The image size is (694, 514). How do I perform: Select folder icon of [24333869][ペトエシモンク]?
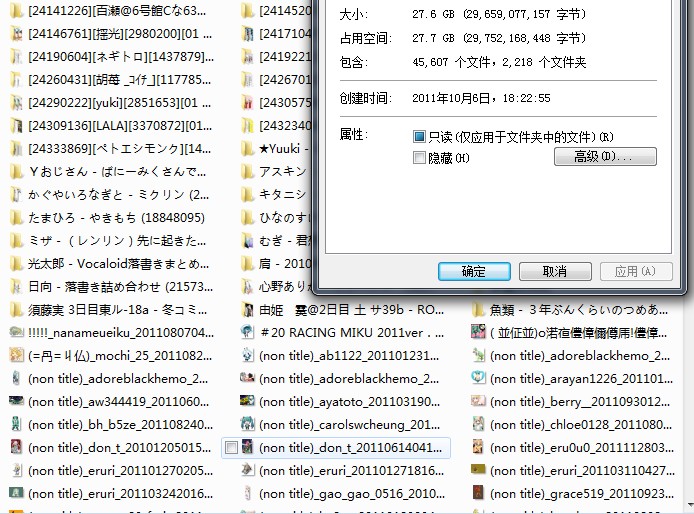pyautogui.click(x=16, y=149)
